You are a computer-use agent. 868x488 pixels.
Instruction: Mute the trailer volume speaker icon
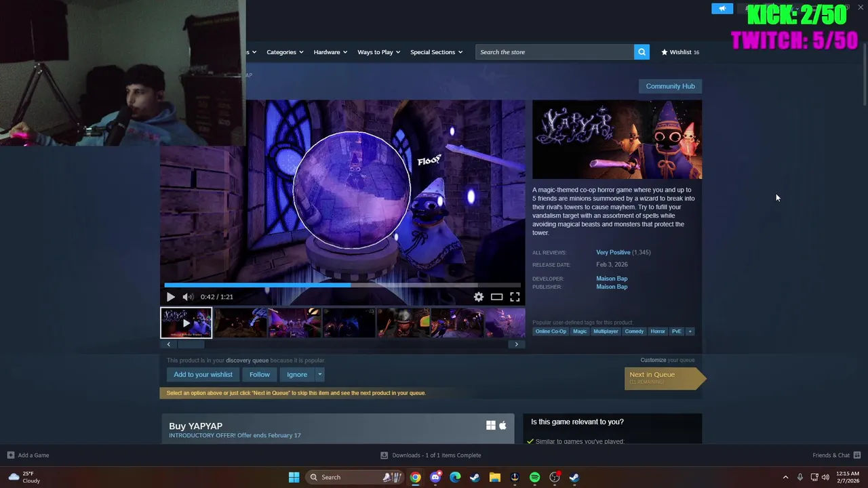(x=188, y=297)
